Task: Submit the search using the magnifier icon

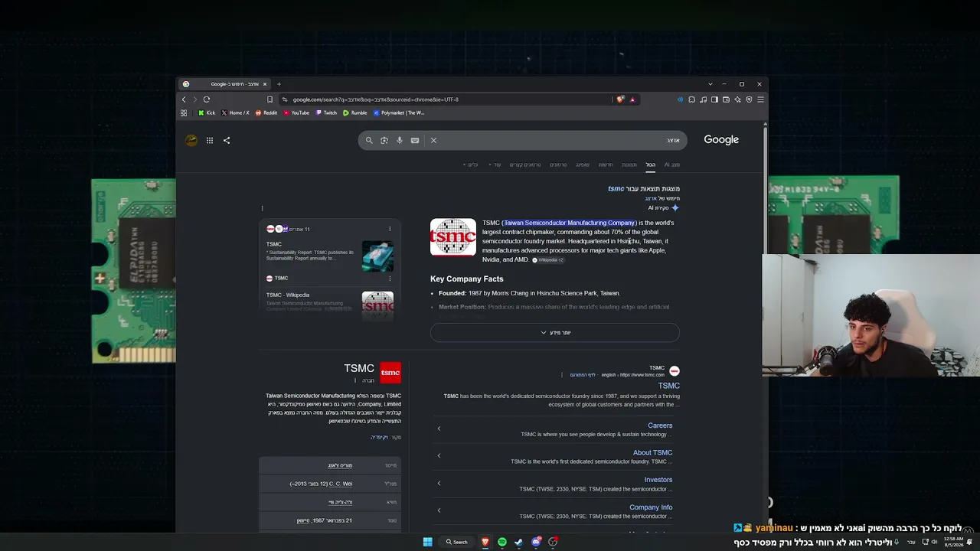Action: pos(369,140)
